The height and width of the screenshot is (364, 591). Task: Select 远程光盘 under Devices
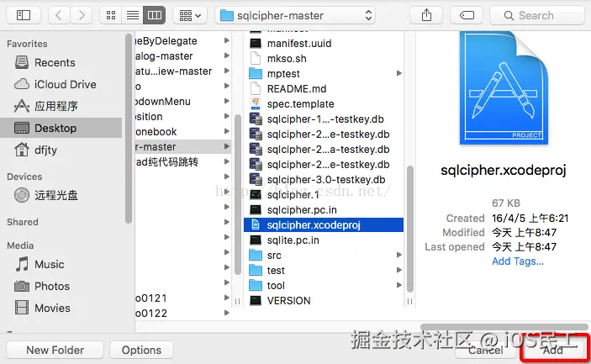click(x=61, y=195)
